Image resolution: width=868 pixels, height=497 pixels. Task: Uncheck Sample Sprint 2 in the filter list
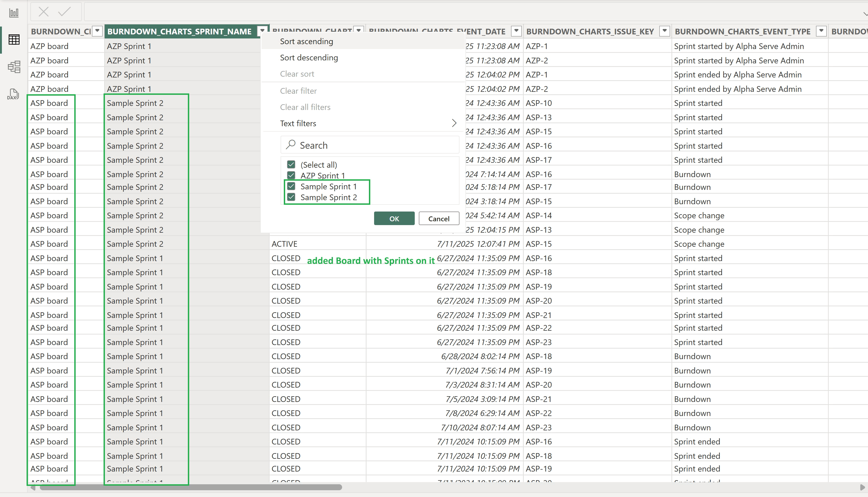point(291,197)
